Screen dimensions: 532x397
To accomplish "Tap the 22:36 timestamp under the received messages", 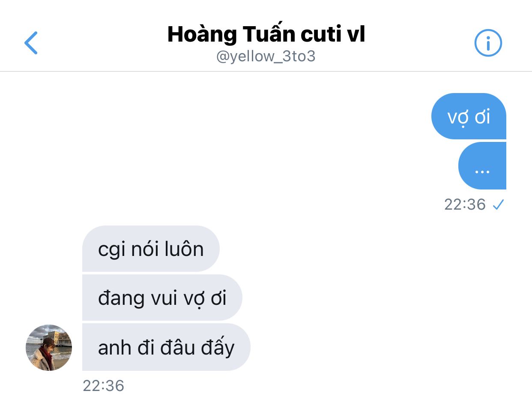I will coord(103,386).
